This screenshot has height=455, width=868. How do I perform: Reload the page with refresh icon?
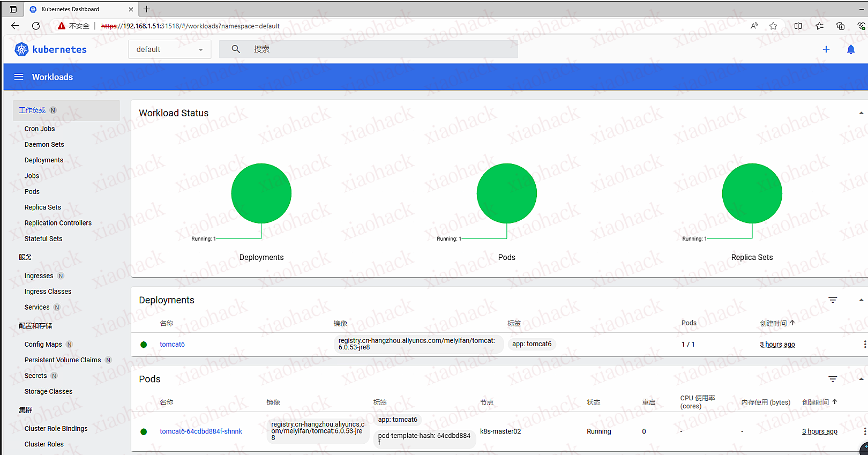coord(36,26)
